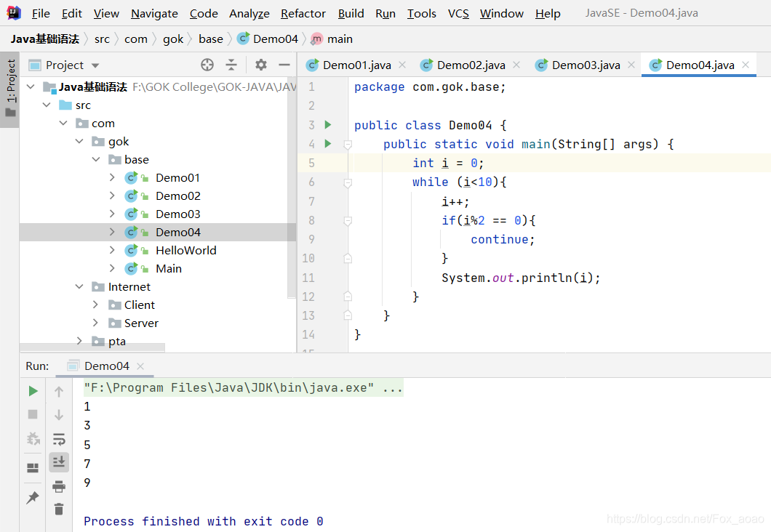Screen dimensions: 771x532
Task: Expand the HelloWorld class node
Action: pos(112,250)
